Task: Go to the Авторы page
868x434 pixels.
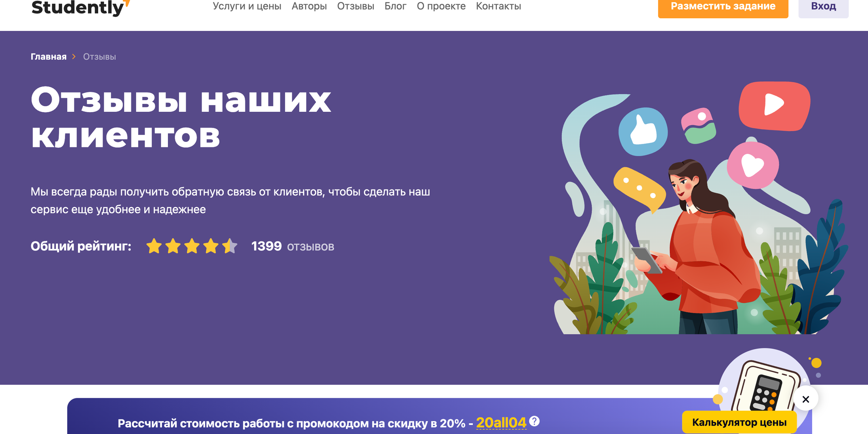Action: [x=309, y=6]
